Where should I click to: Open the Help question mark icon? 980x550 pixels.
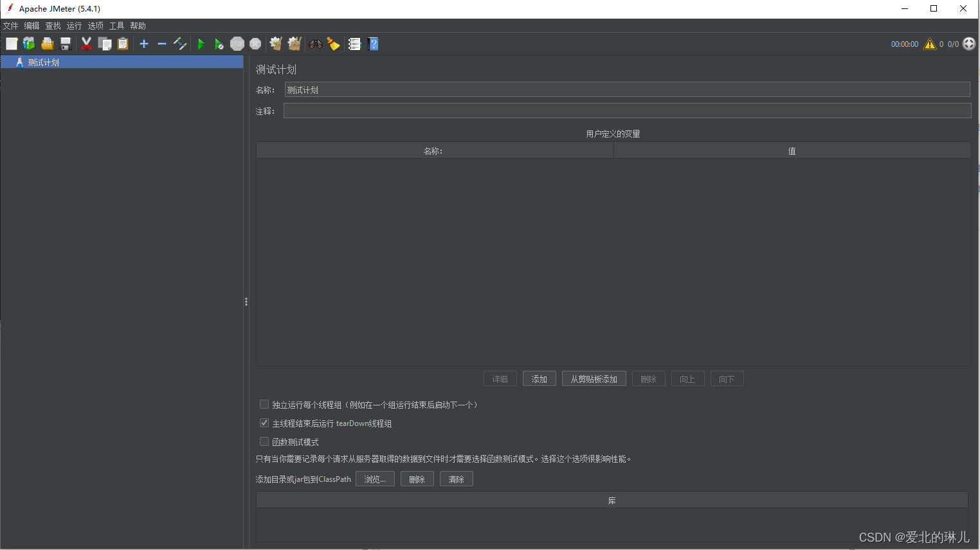373,44
